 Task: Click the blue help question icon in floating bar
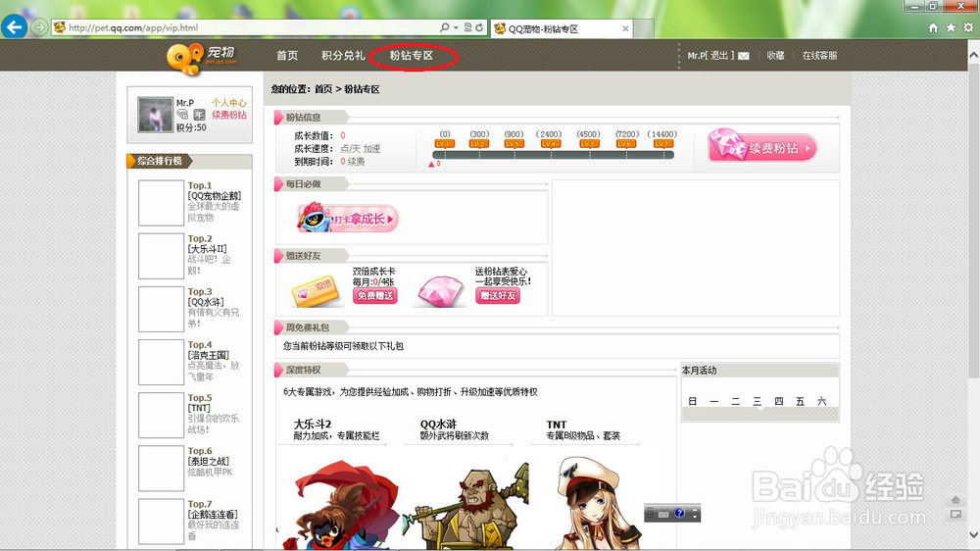pos(679,514)
